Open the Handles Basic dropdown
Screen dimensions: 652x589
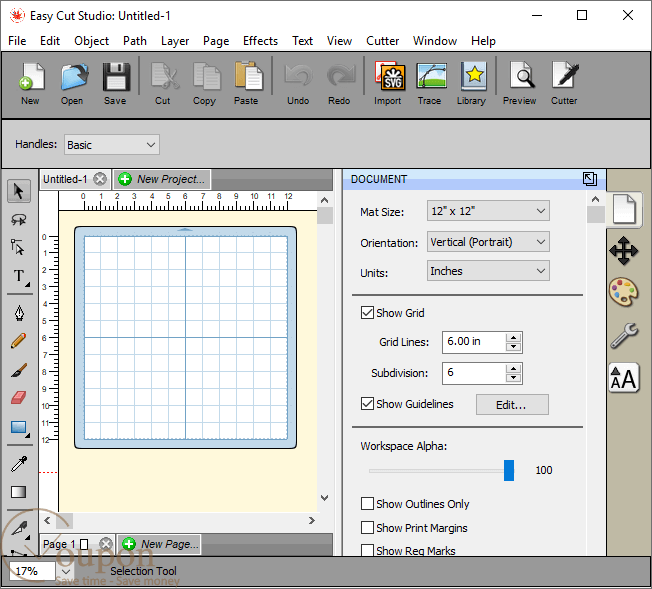pos(111,145)
